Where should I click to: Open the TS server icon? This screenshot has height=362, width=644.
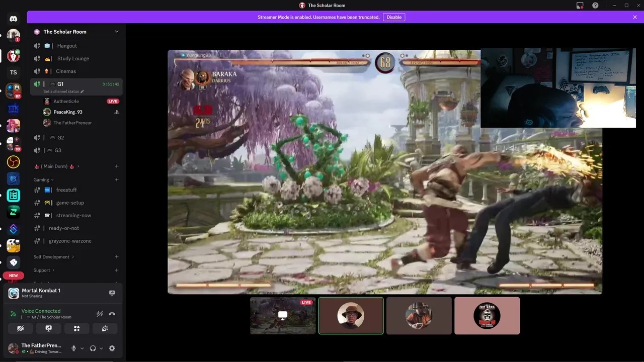coord(14,72)
